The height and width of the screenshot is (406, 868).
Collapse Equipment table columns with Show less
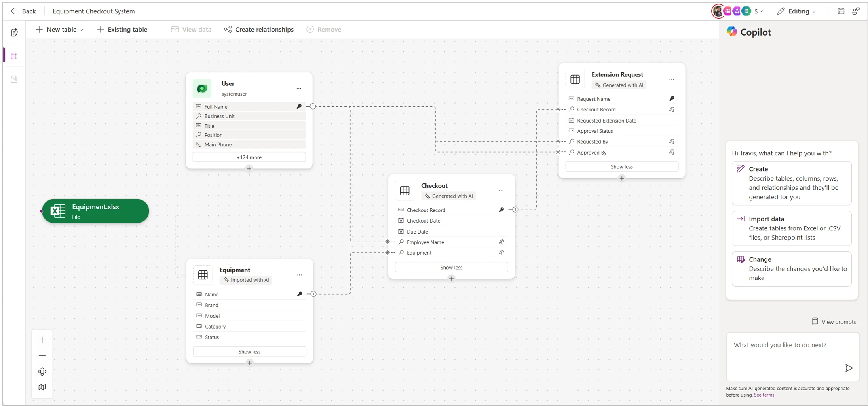[x=249, y=352]
